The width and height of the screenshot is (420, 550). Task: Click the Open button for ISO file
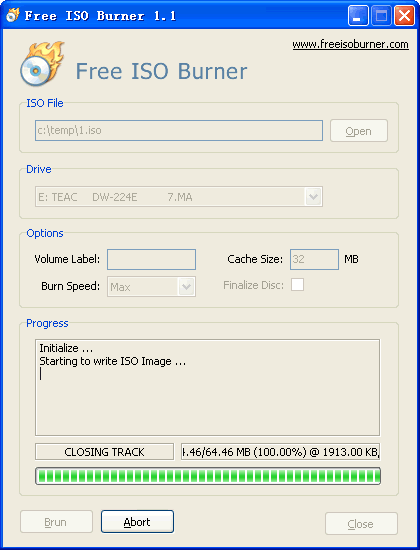[x=359, y=131]
